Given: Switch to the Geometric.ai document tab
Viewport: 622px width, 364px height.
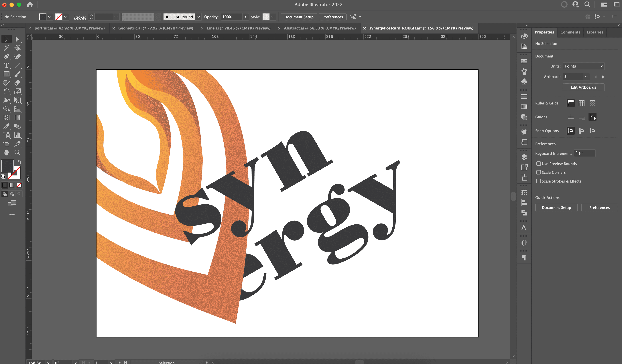Looking at the screenshot, I should (x=155, y=28).
